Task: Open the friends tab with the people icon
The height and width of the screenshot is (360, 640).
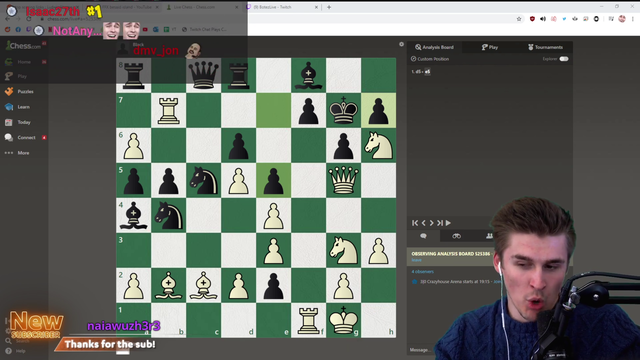Action: [x=489, y=236]
